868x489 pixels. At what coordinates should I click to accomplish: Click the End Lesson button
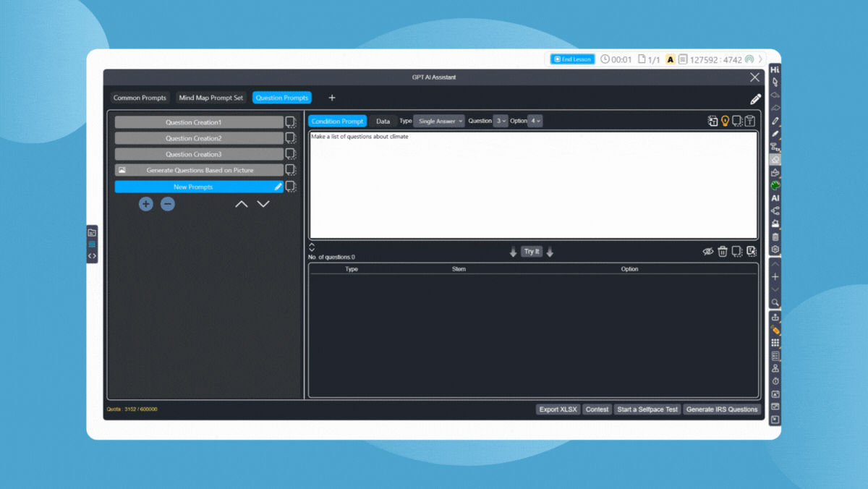coord(573,59)
